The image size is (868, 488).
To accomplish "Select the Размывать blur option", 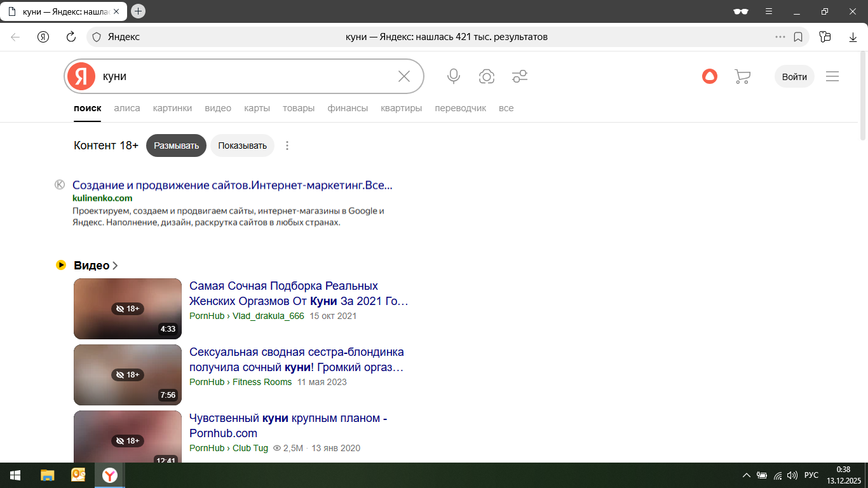I will point(176,146).
